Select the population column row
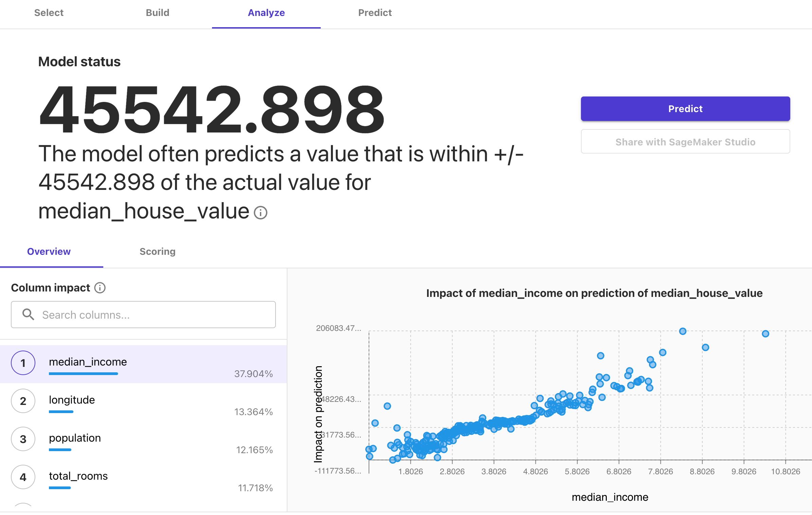Viewport: 812px width, 515px height. click(x=143, y=440)
